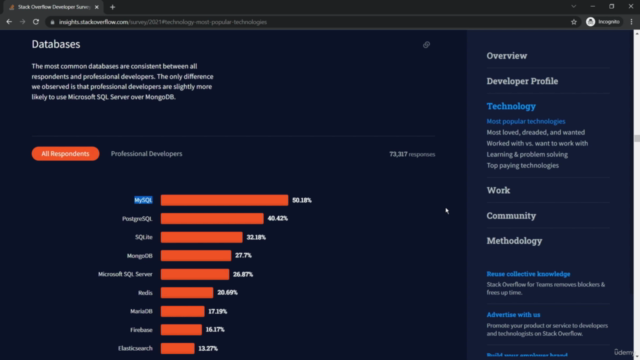The image size is (640, 360).
Task: Open Chrome three-dot menu
Action: click(x=631, y=22)
